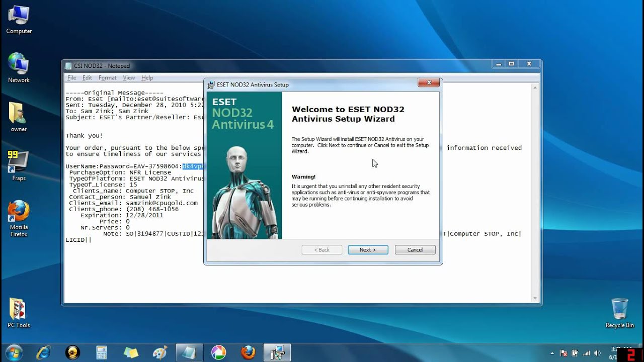Click the 'TypeOf_License: 15' line
This screenshot has width=644, height=362.
103,185
